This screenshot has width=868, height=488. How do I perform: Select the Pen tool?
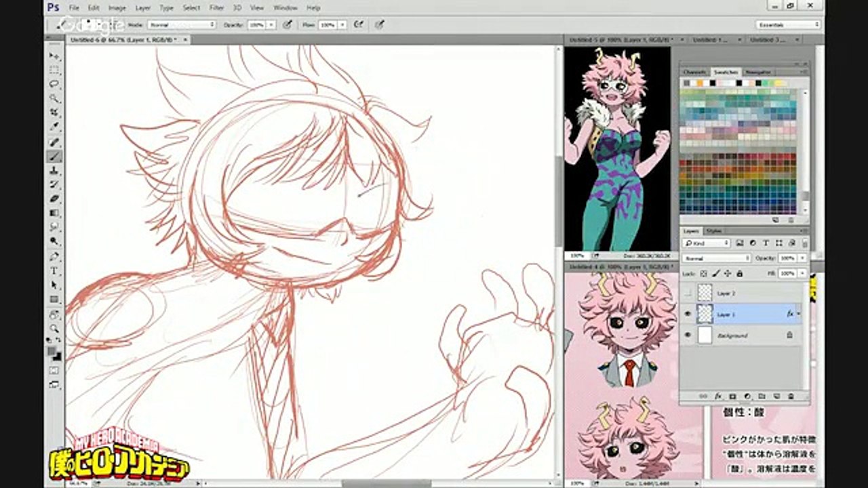tap(54, 256)
